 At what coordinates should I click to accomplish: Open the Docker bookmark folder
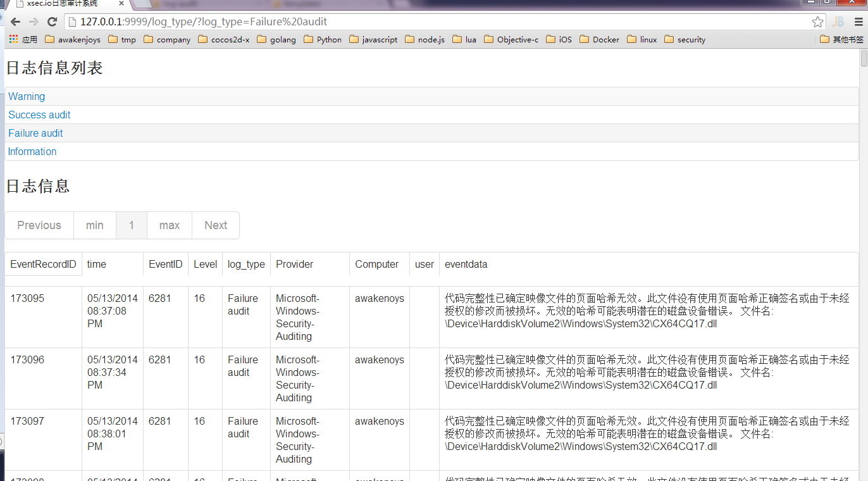click(600, 39)
